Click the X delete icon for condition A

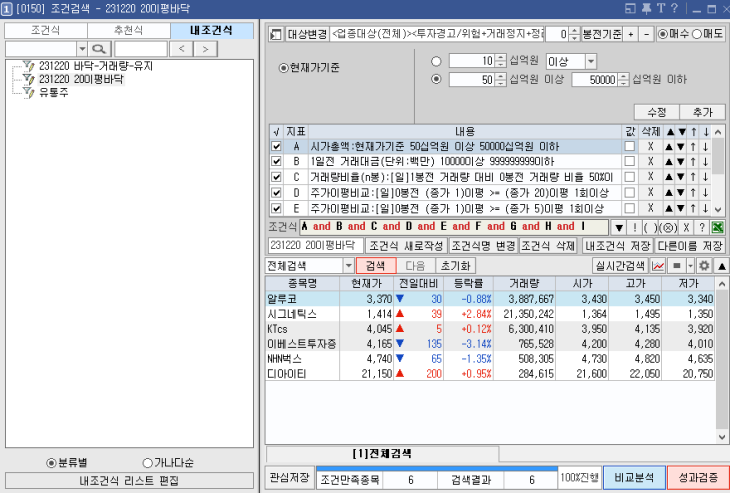tap(649, 146)
